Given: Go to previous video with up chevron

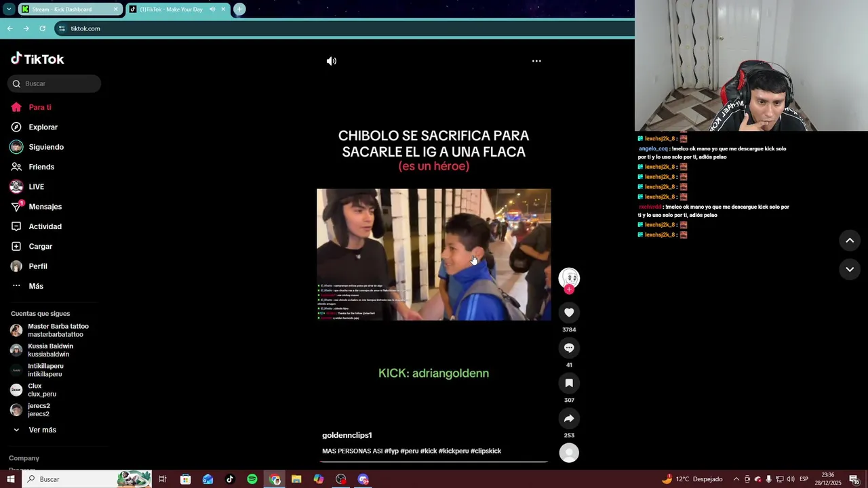Looking at the screenshot, I should [850, 241].
